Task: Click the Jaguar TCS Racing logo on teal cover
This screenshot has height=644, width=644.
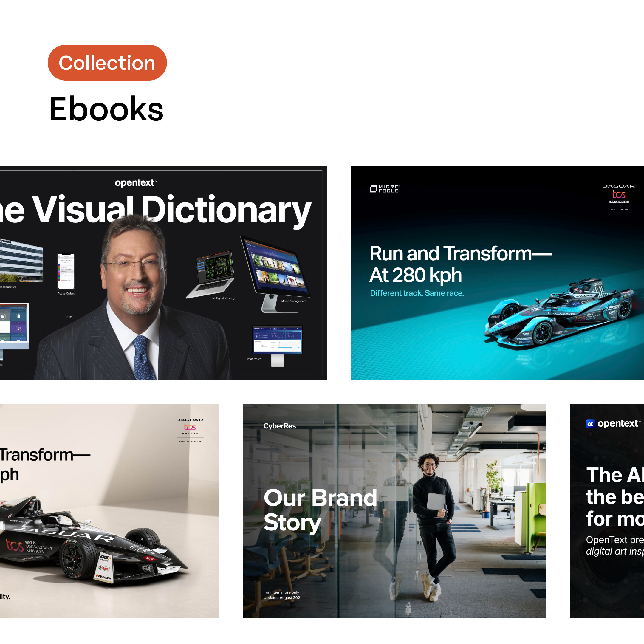Action: tap(619, 197)
